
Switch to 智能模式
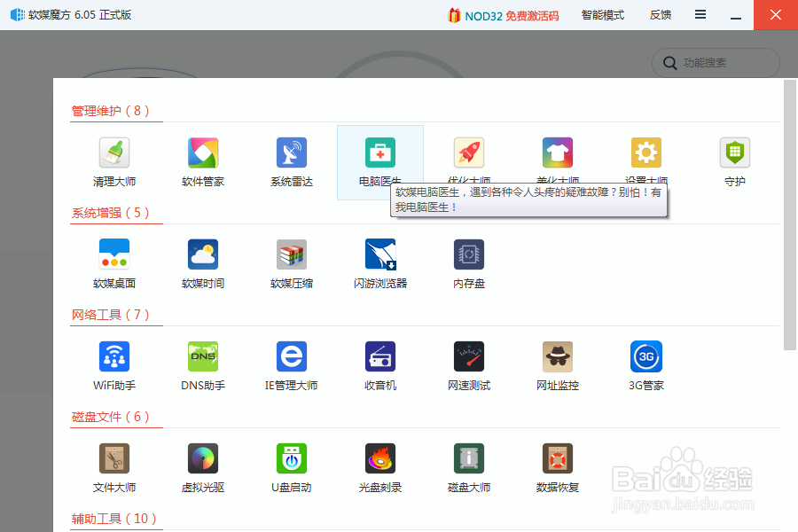pyautogui.click(x=603, y=15)
